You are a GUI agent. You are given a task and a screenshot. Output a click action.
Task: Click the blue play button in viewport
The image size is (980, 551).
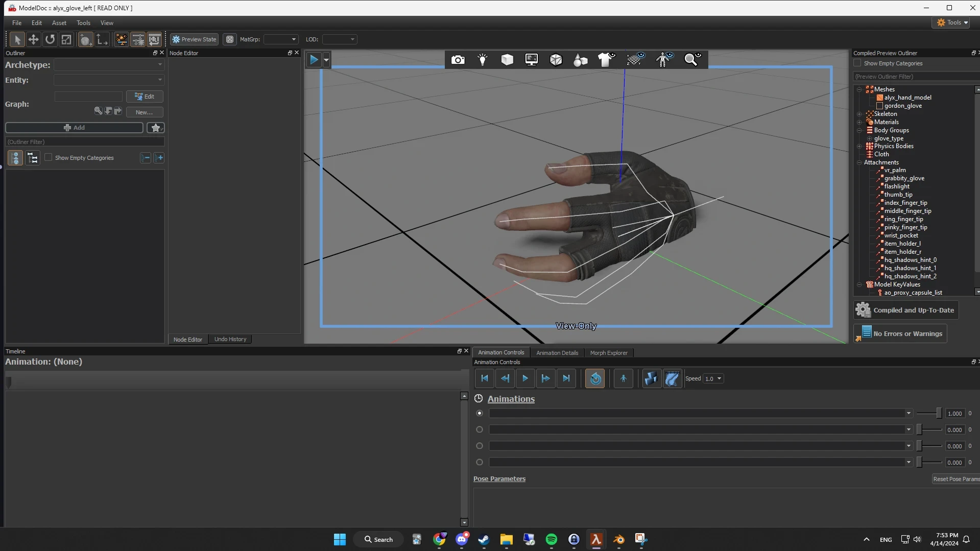pos(314,60)
